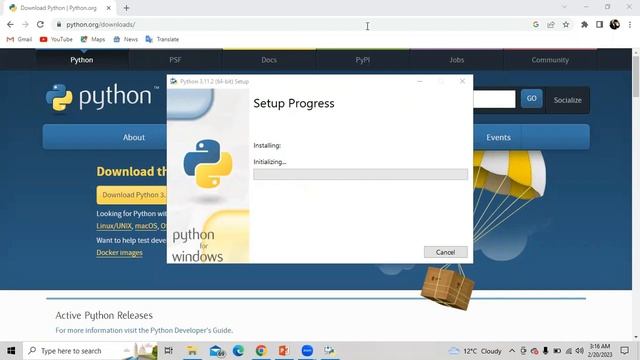
Task: Open the Socialize menu
Action: (x=567, y=100)
